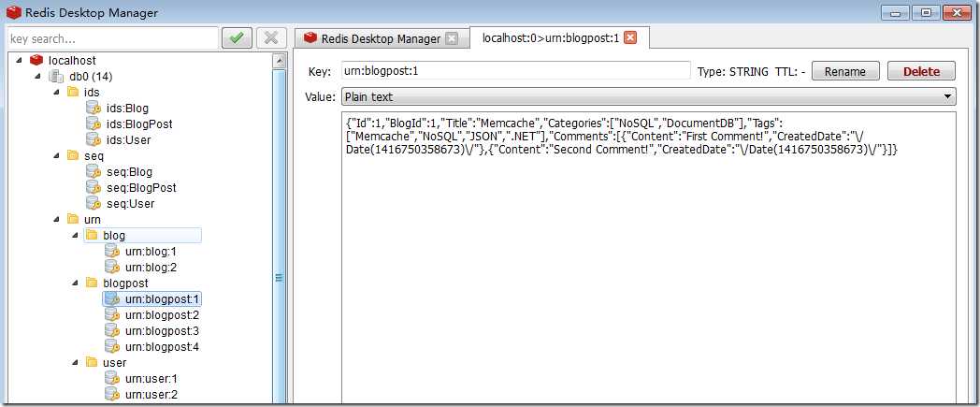Click the key icon beside urn:blogpost:4
Viewport: 980px width, 407px height.
click(x=112, y=346)
